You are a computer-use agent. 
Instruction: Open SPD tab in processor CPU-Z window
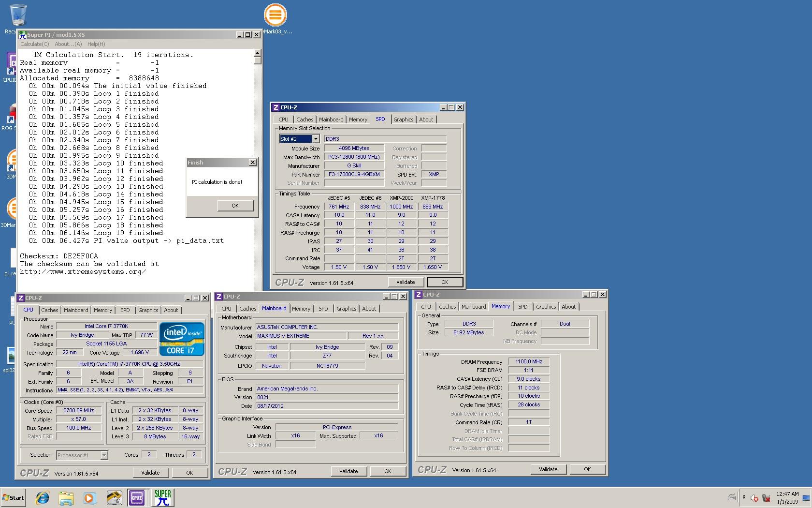(x=125, y=310)
